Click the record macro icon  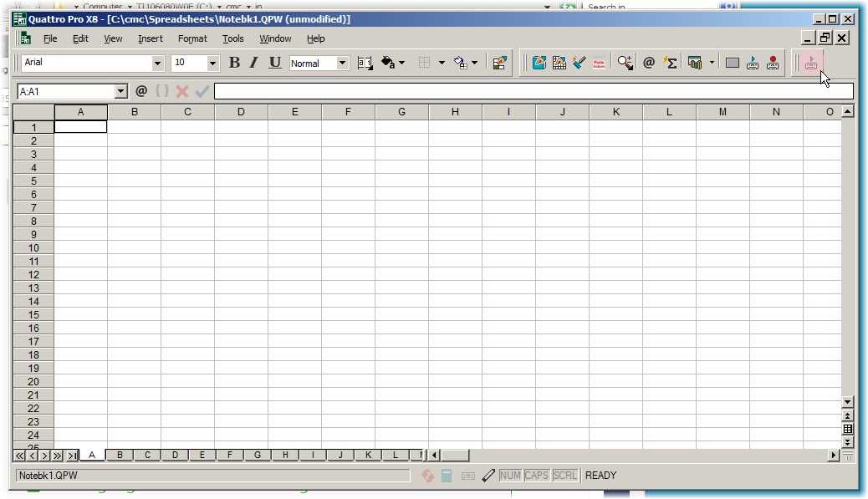(x=773, y=63)
